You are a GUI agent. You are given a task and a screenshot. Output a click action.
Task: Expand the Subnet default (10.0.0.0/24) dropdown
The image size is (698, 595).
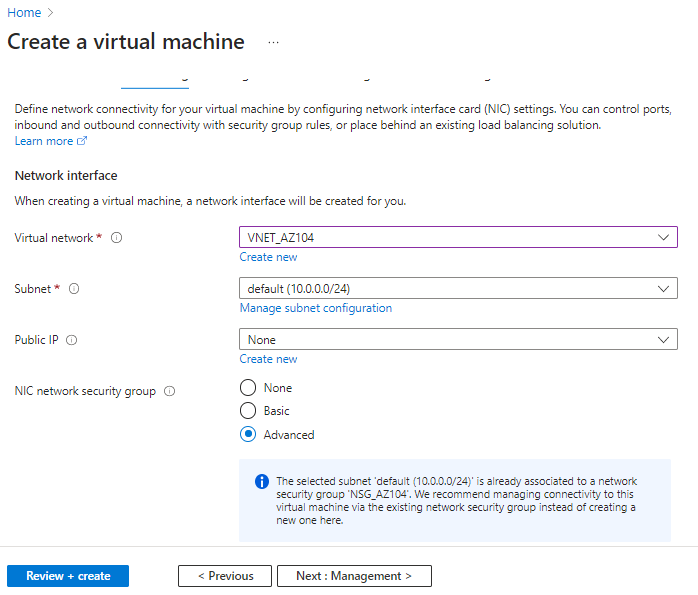458,288
